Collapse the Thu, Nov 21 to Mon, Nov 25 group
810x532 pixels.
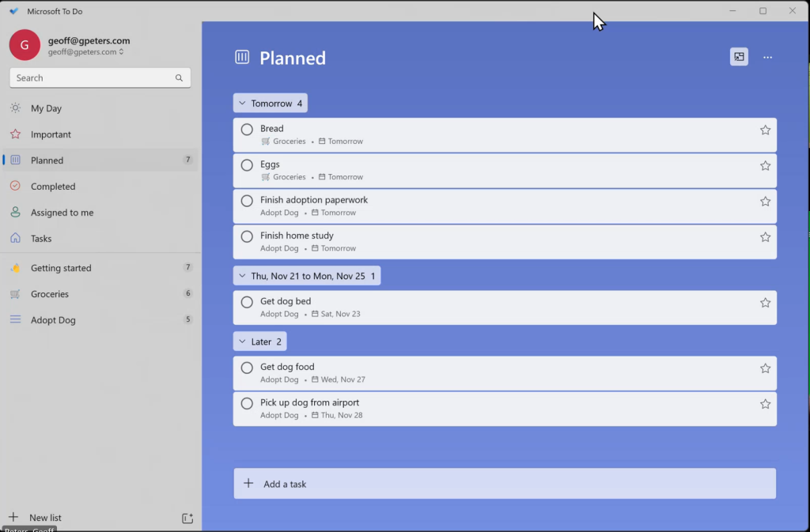[x=242, y=276]
